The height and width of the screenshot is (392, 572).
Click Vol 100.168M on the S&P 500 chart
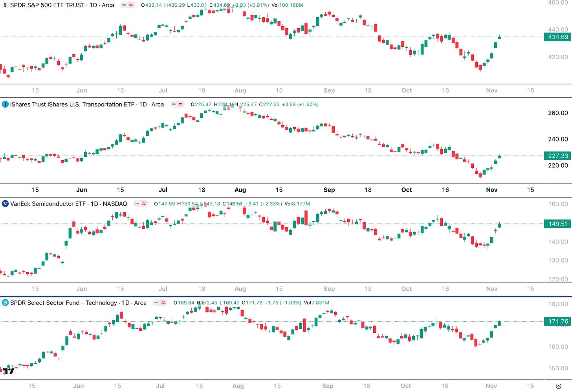pos(287,5)
